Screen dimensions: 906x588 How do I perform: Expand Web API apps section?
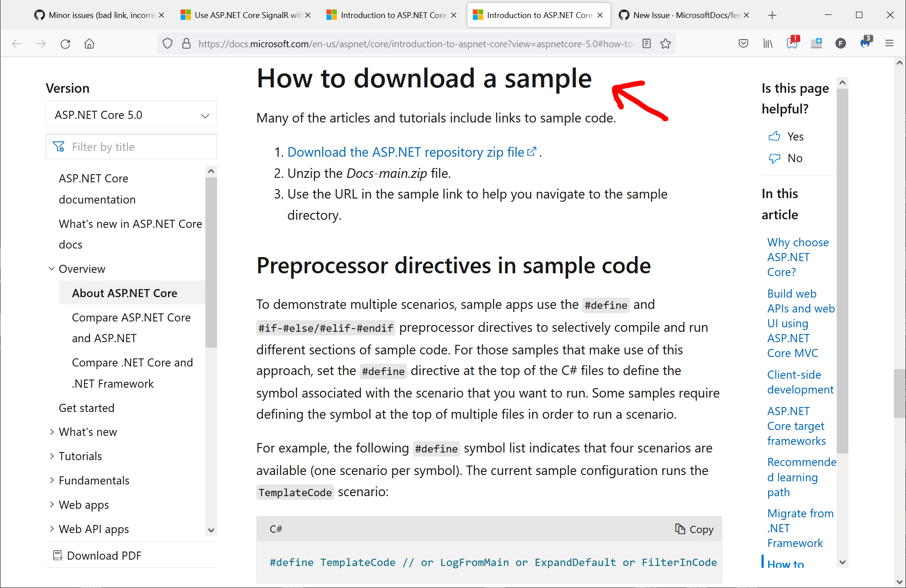[51, 529]
